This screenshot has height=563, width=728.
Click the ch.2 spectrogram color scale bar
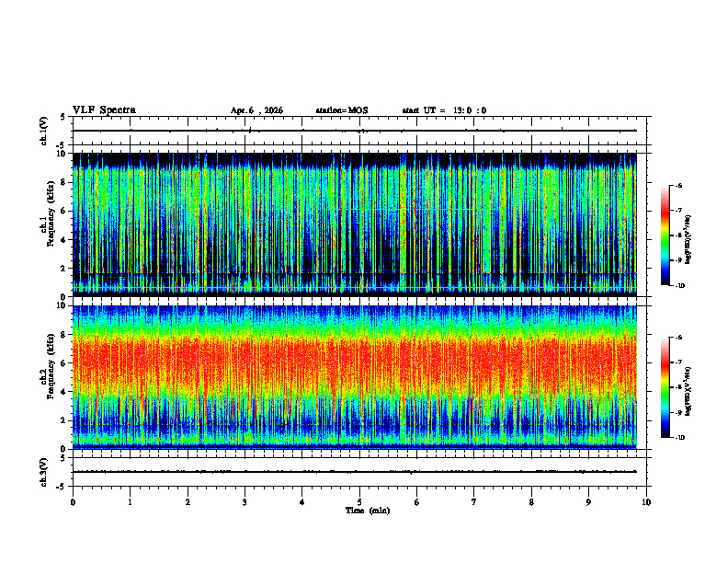[665, 387]
